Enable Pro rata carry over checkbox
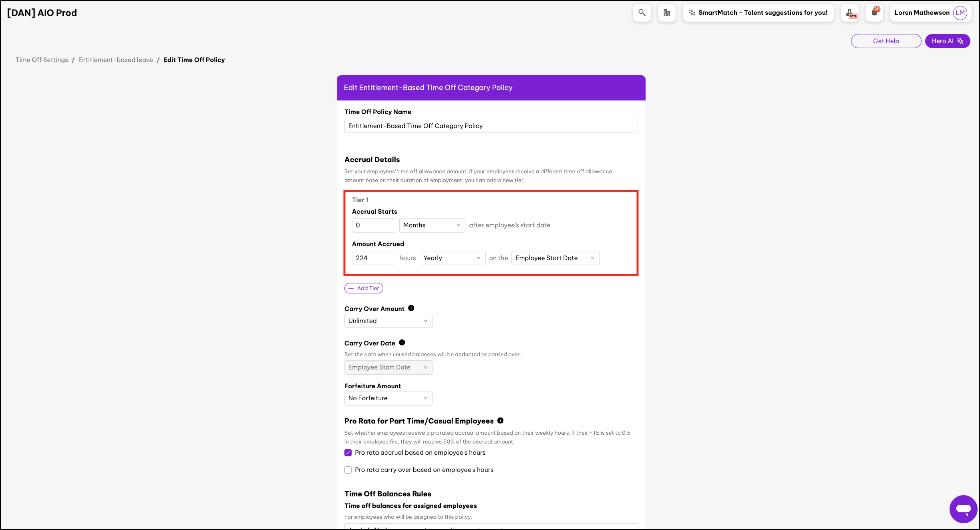Image resolution: width=980 pixels, height=530 pixels. (348, 470)
